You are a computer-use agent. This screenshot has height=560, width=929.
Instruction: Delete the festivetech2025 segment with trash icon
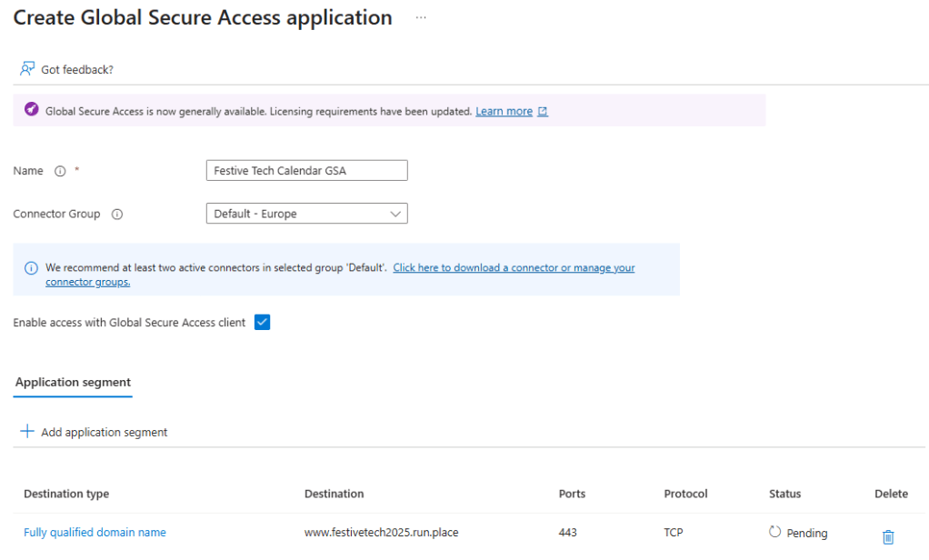pyautogui.click(x=888, y=537)
